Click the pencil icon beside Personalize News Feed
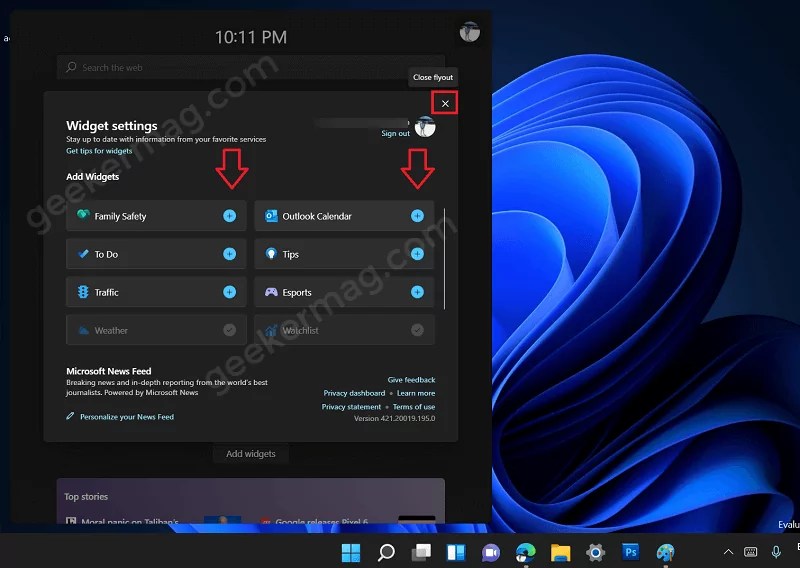The image size is (800, 568). click(x=70, y=416)
